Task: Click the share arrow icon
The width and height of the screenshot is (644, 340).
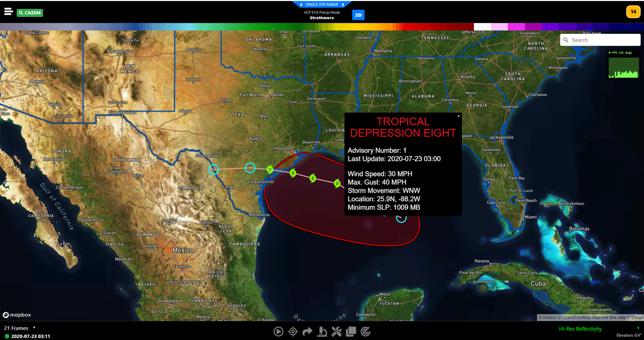Action: tap(308, 331)
